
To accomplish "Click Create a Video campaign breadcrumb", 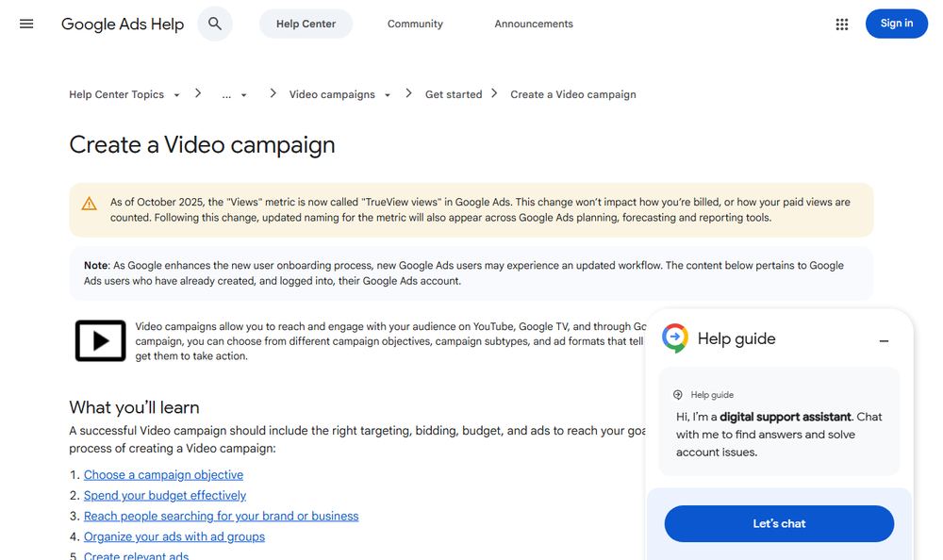I will point(573,94).
